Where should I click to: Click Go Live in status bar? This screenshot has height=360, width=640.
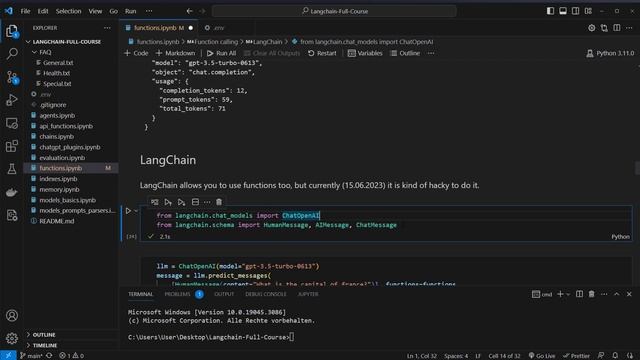coord(542,356)
